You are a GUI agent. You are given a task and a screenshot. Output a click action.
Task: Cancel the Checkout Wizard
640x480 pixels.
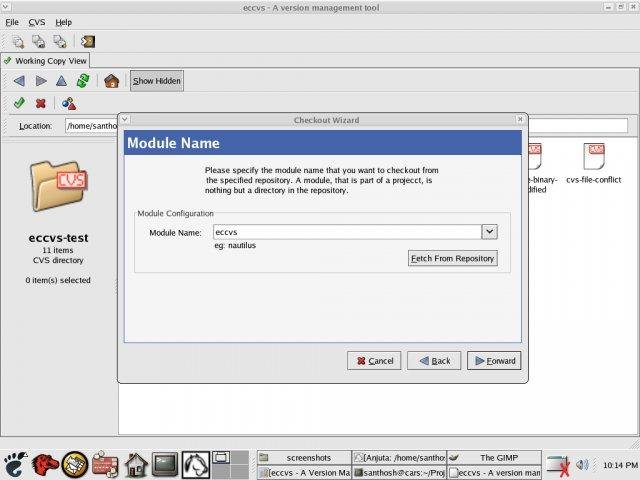pyautogui.click(x=374, y=361)
